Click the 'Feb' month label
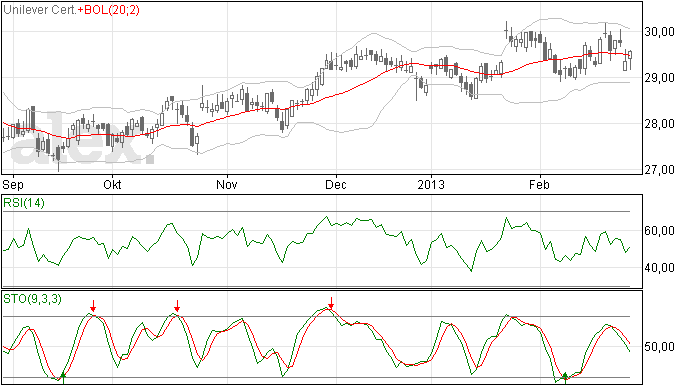The image size is (690, 387). pyautogui.click(x=539, y=184)
